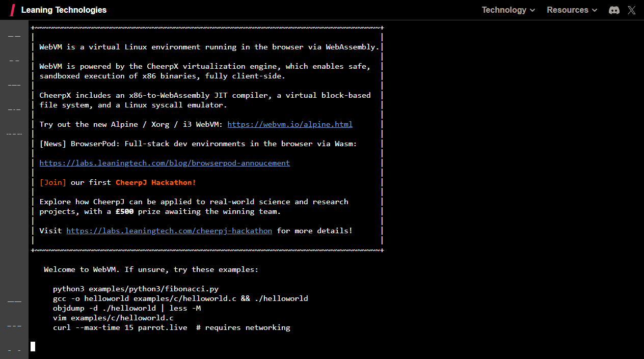Image resolution: width=644 pixels, height=359 pixels.
Task: Open the Resources menu
Action: pyautogui.click(x=567, y=10)
